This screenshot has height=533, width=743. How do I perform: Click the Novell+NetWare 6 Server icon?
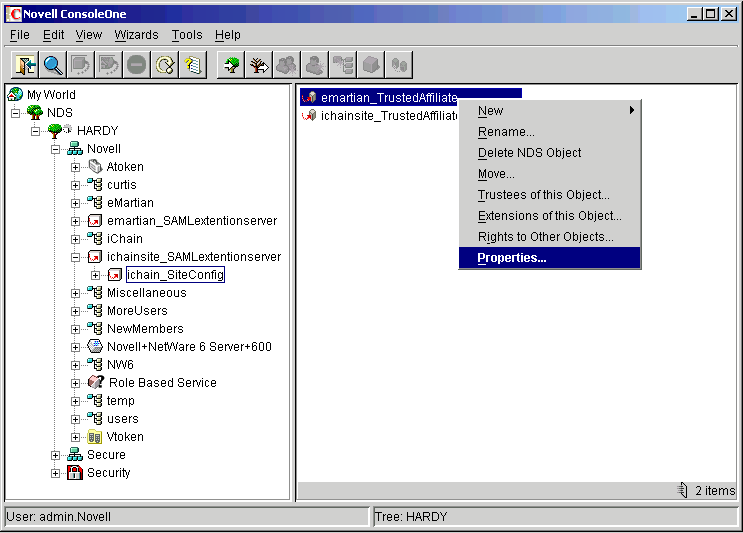(95, 346)
